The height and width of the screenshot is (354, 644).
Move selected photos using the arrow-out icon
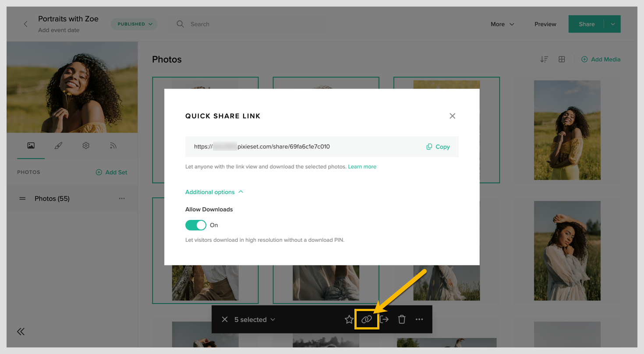pos(384,319)
